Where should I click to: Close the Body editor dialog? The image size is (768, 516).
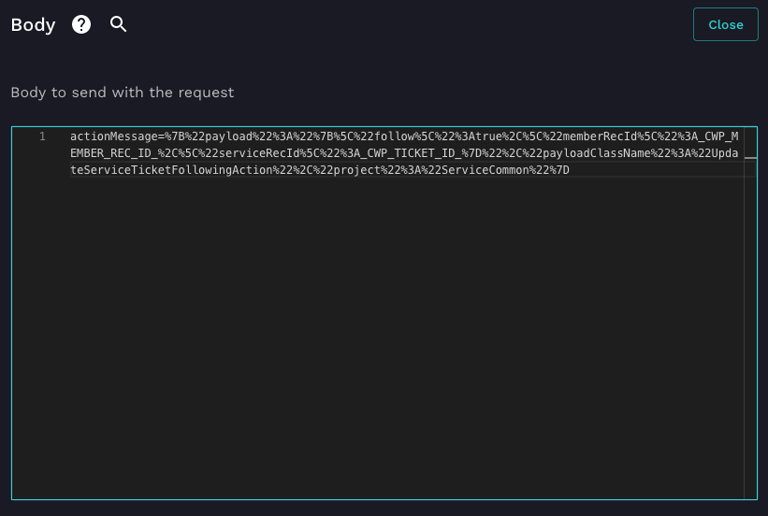725,24
